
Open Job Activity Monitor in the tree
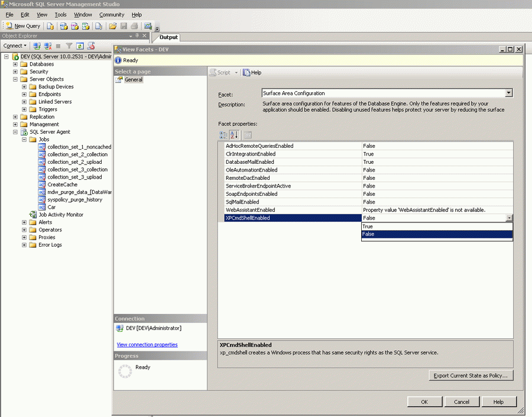[x=61, y=215]
